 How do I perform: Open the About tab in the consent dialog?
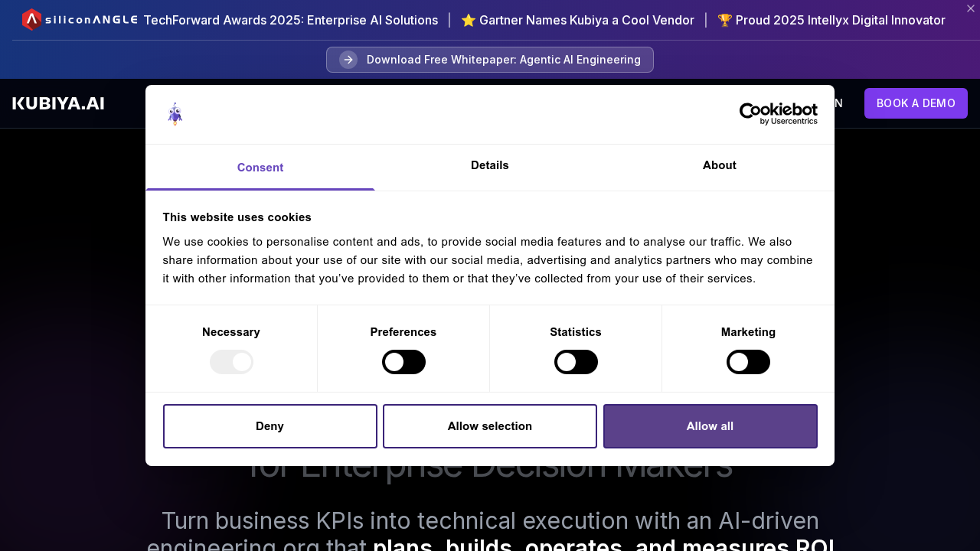click(719, 165)
